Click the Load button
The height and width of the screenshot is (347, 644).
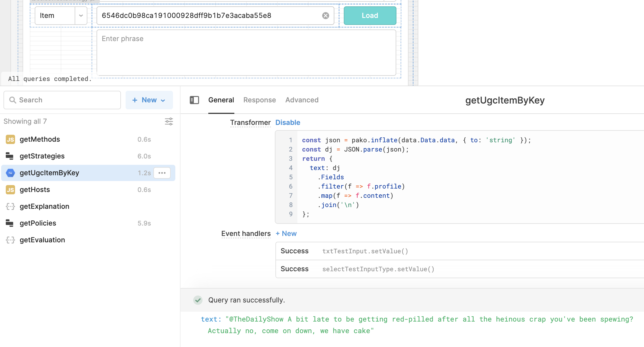pyautogui.click(x=369, y=15)
